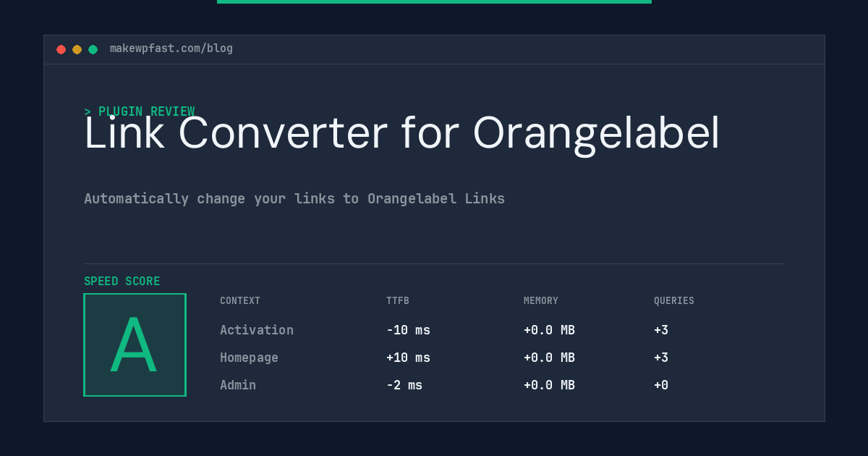The image size is (868, 456).
Task: Click the Activation memory value +0.0 MB
Action: point(549,330)
